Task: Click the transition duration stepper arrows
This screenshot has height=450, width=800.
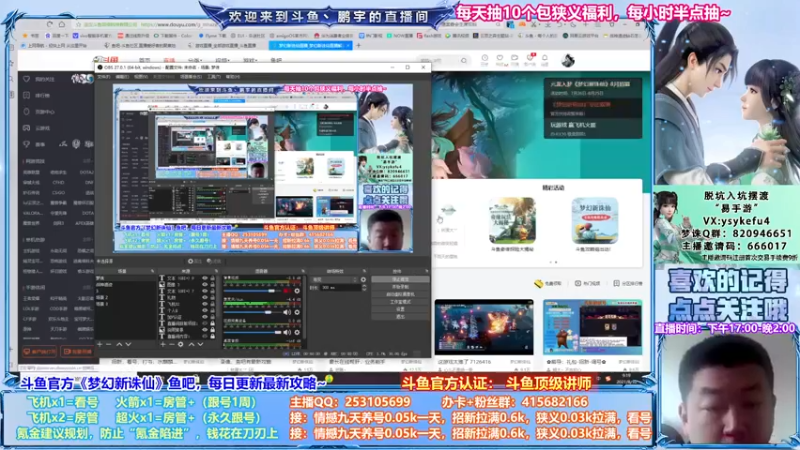Action: click(x=364, y=287)
